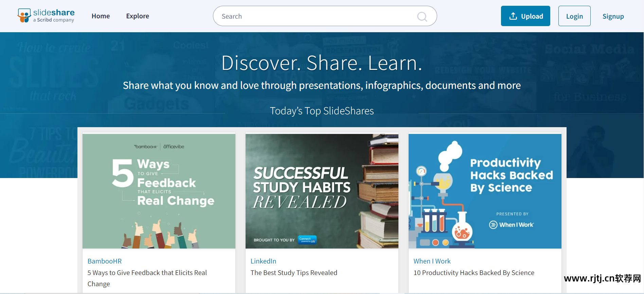
Task: Click the Connect Citi badge icon
Action: 307,240
